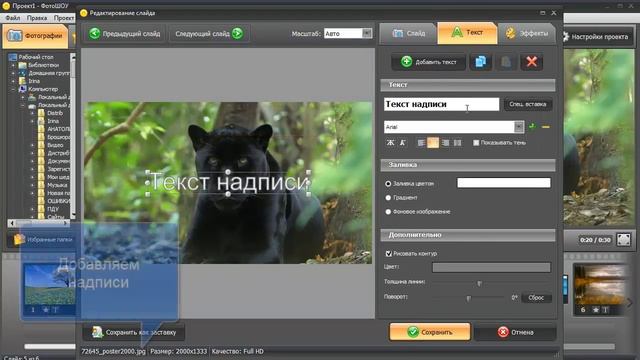Open the Arial font dropdown
The width and height of the screenshot is (640, 360).
[519, 127]
